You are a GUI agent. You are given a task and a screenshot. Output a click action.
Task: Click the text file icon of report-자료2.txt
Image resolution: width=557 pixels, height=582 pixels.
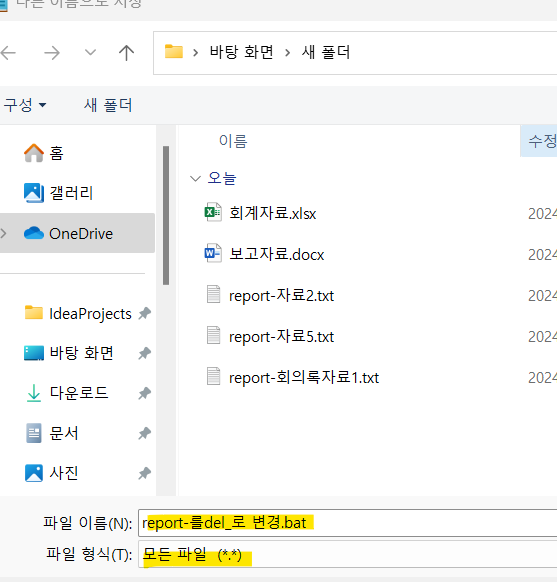213,294
